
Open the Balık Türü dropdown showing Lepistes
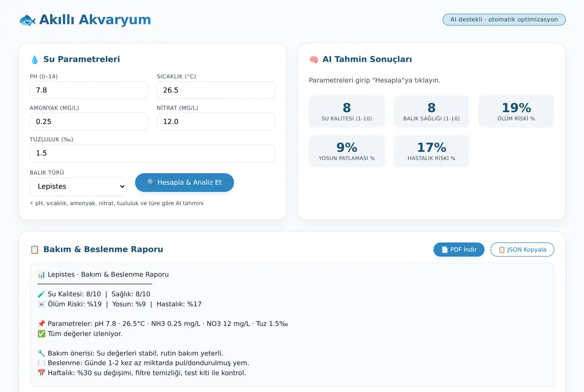[x=78, y=186]
